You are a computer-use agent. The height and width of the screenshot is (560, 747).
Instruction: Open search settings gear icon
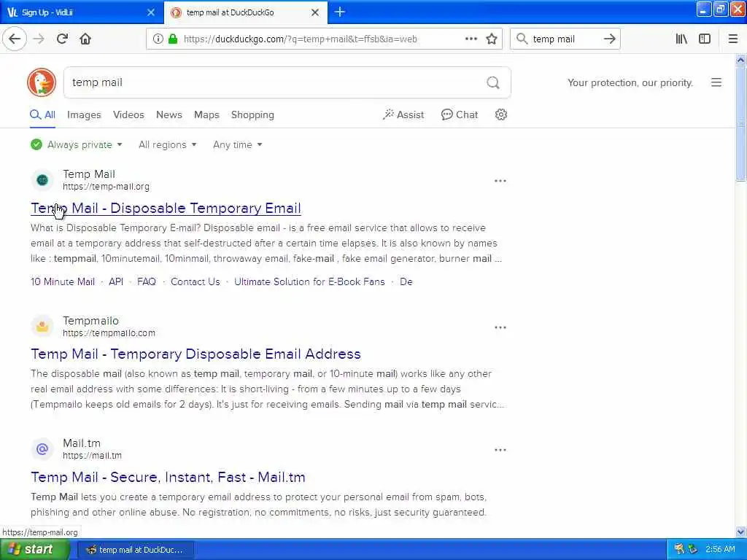(x=500, y=114)
